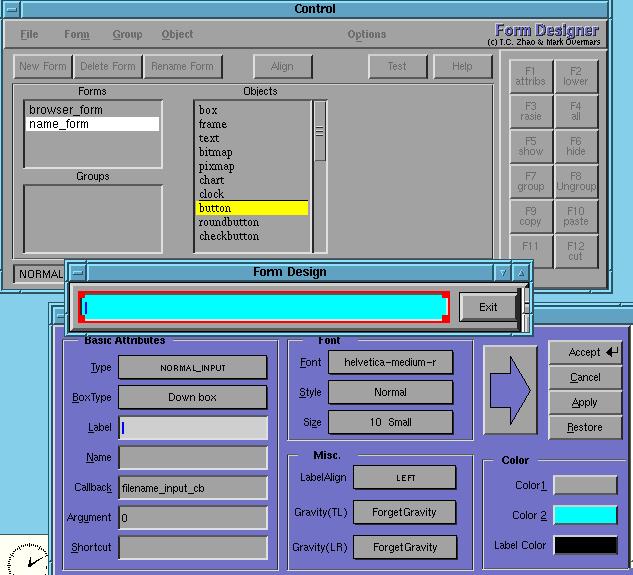633x575 pixels.
Task: Click the F8 Ungroup button
Action: pyautogui.click(x=575, y=181)
